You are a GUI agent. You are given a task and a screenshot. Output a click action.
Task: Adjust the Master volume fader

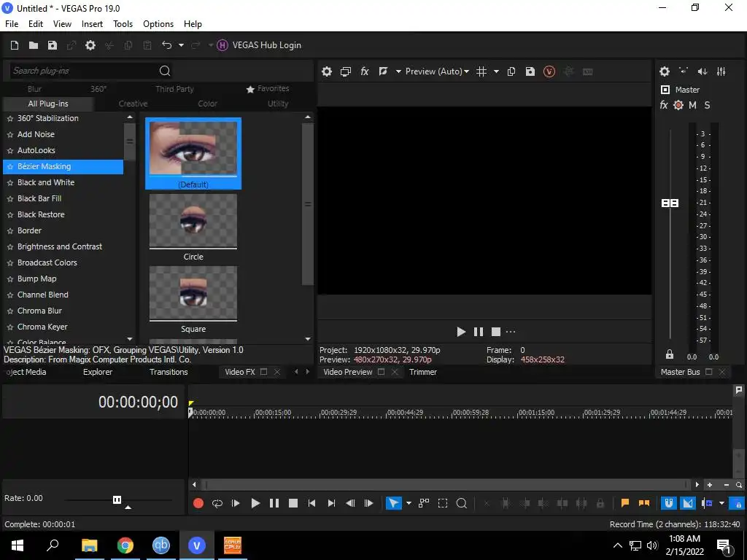[x=670, y=203]
